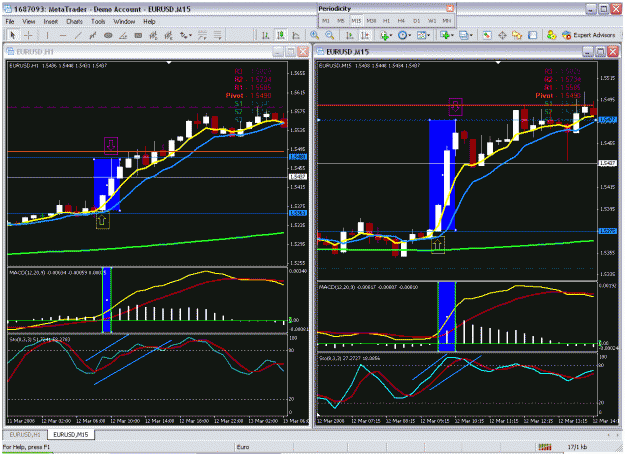
Task: Open the Data Window crosshair icon
Action: click(x=502, y=35)
